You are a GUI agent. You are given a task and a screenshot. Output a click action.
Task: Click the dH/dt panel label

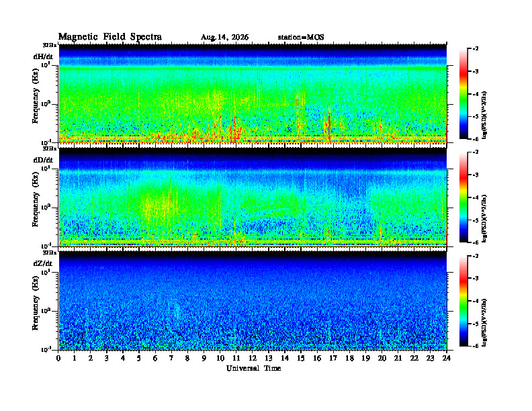point(43,56)
